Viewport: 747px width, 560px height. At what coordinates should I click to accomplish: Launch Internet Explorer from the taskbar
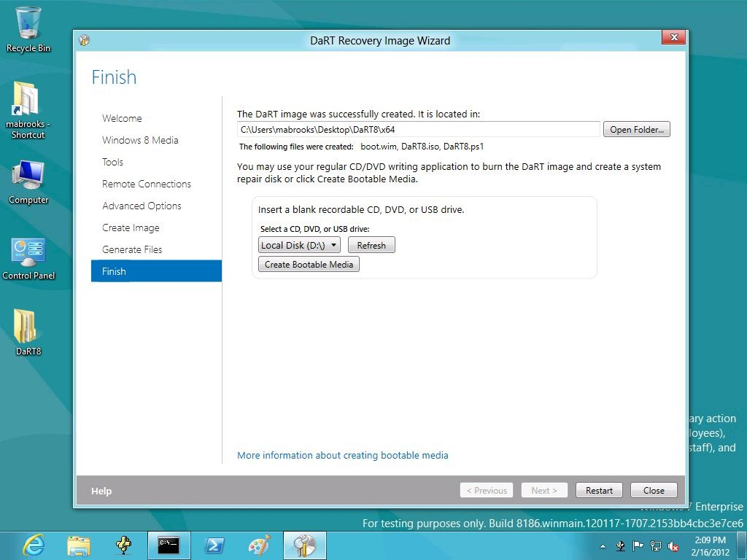point(34,545)
